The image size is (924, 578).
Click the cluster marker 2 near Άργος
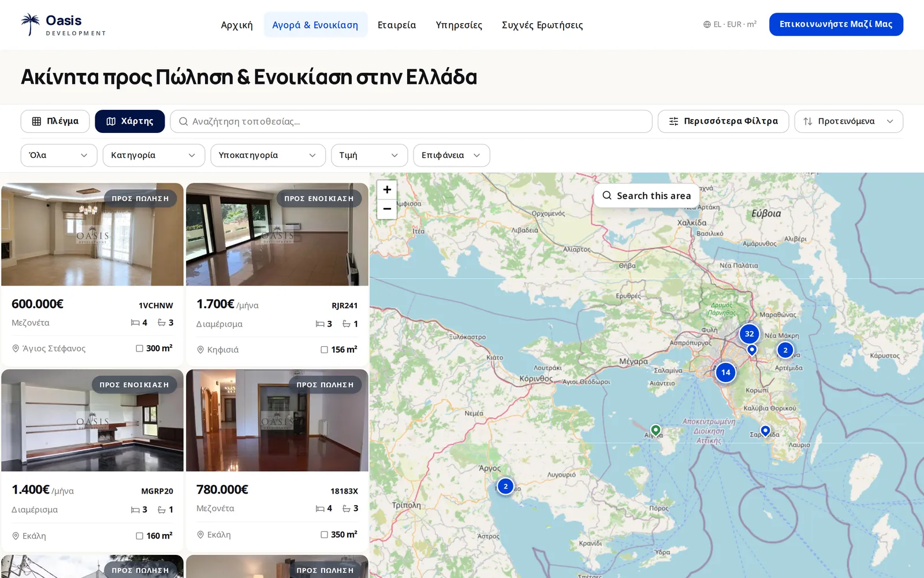505,486
